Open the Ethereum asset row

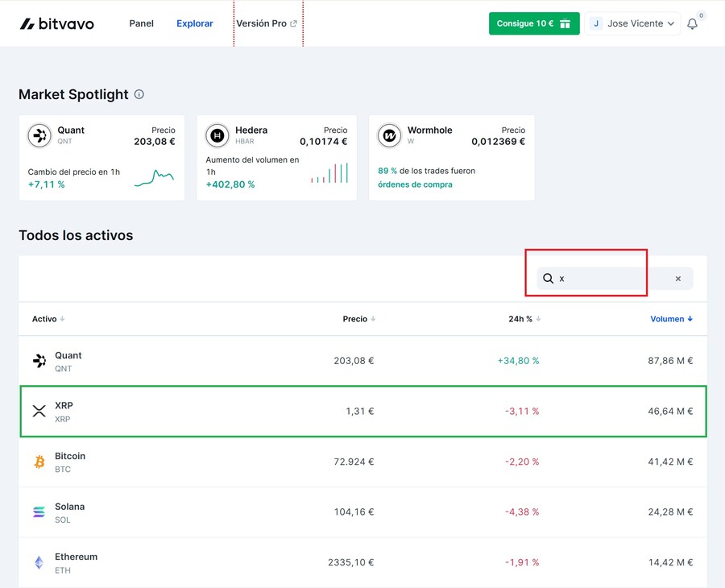[x=363, y=562]
